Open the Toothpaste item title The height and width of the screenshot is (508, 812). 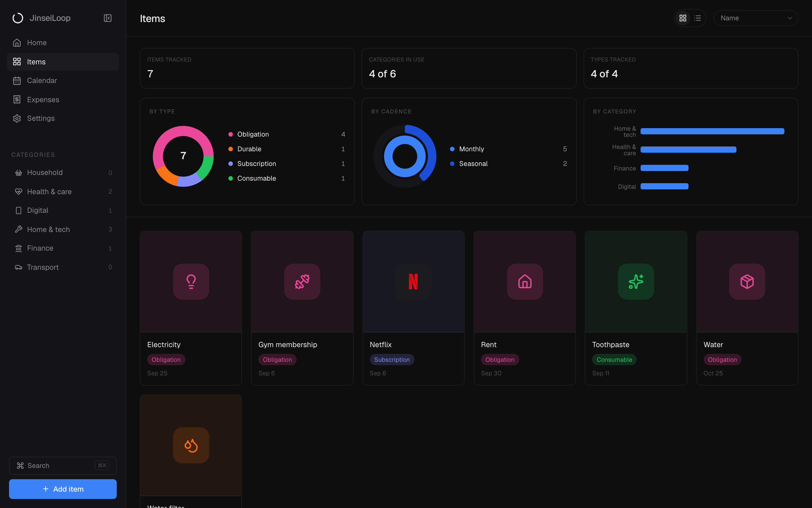[611, 345]
